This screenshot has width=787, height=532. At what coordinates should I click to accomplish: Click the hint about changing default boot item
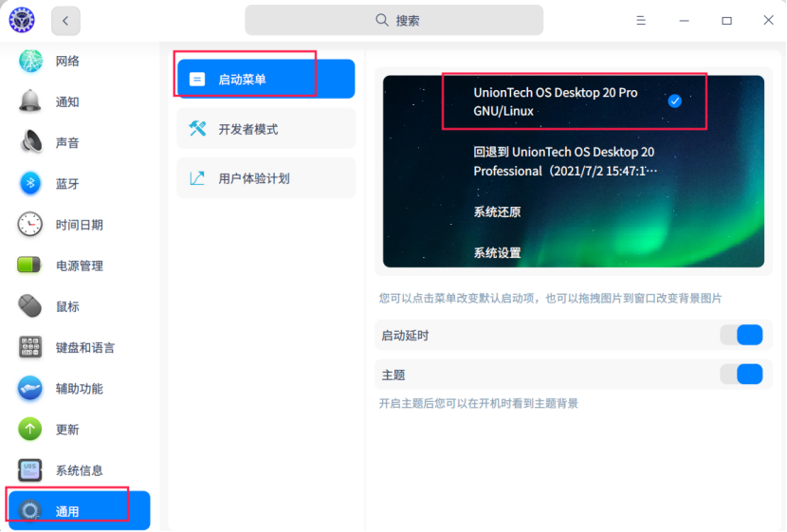[x=550, y=298]
